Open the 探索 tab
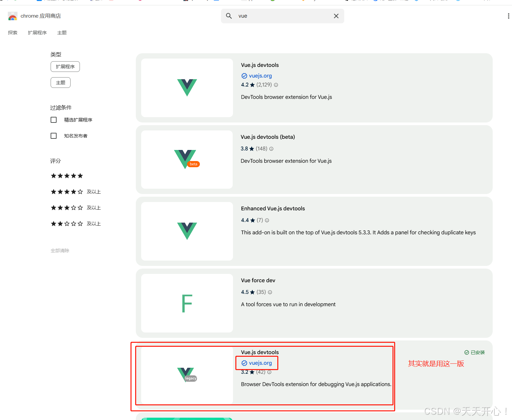This screenshot has width=512, height=420. coord(13,33)
